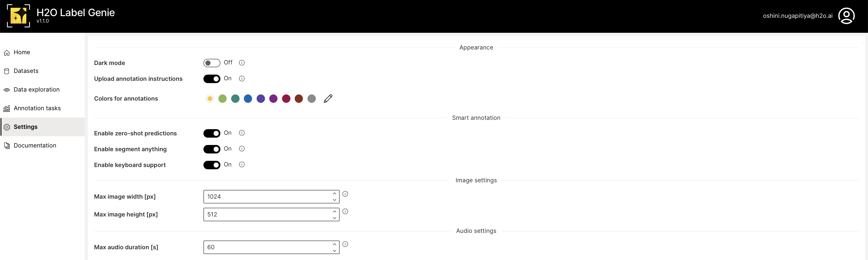Disable Upload annotation instructions toggle
The image size is (868, 260).
click(212, 79)
